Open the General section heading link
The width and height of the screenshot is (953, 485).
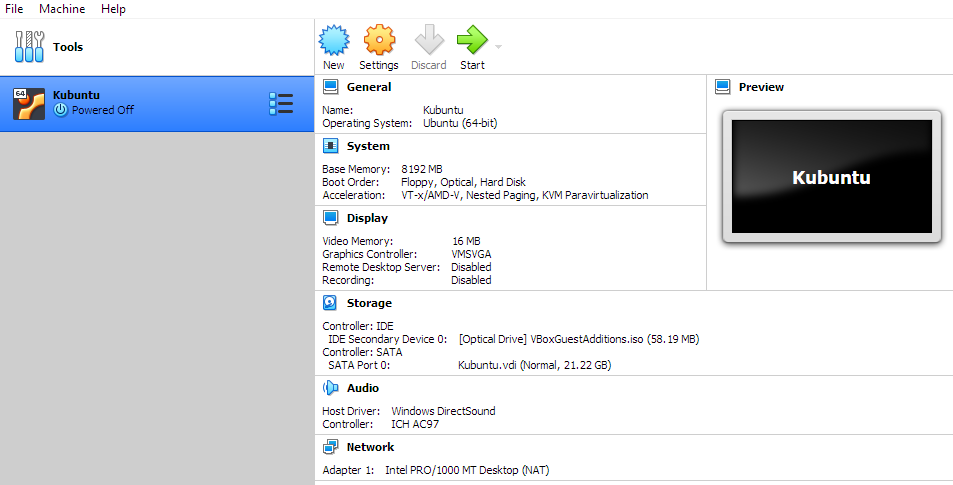pyautogui.click(x=369, y=87)
